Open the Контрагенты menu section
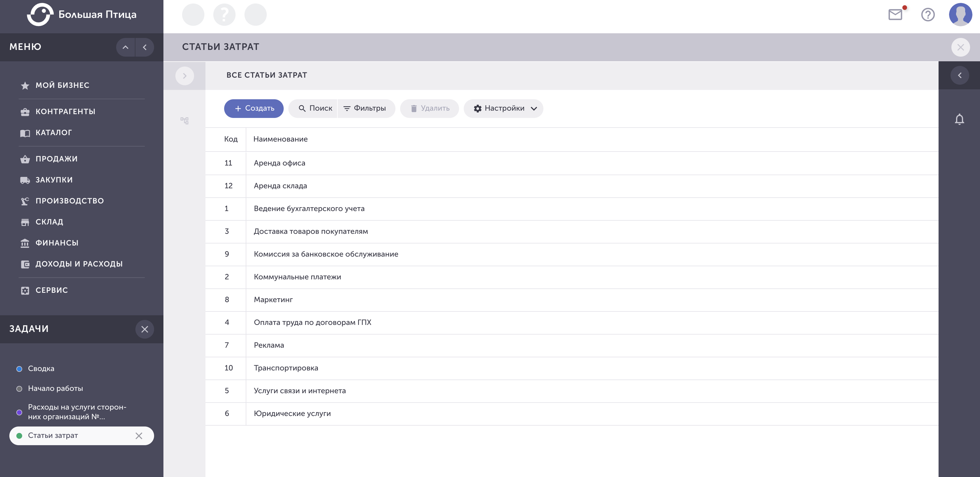980x477 pixels. point(65,112)
